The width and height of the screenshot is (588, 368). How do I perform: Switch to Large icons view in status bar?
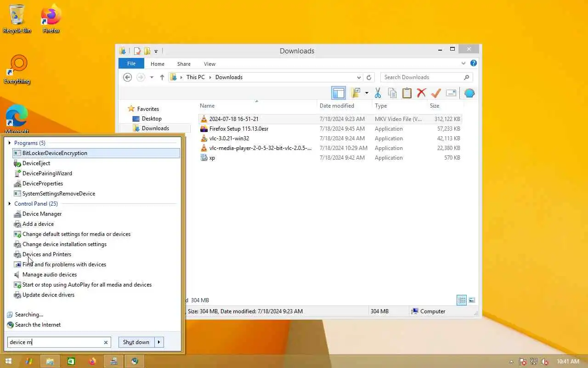(471, 300)
